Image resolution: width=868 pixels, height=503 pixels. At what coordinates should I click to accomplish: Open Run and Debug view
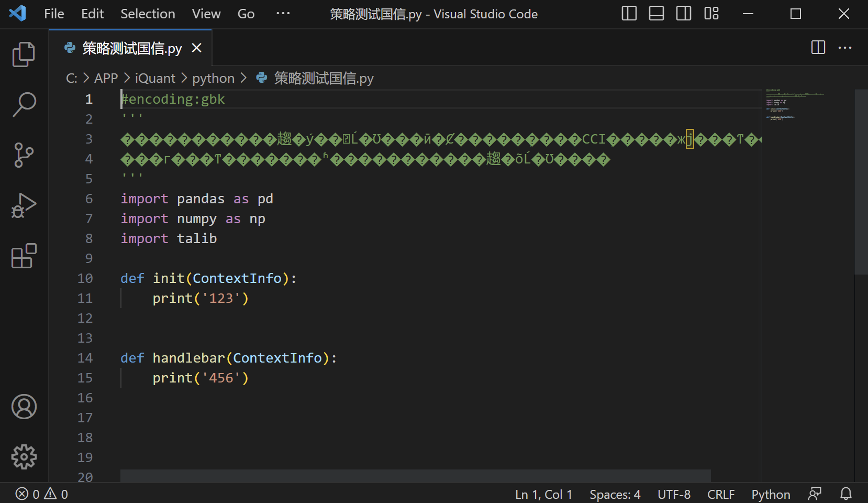click(x=24, y=205)
